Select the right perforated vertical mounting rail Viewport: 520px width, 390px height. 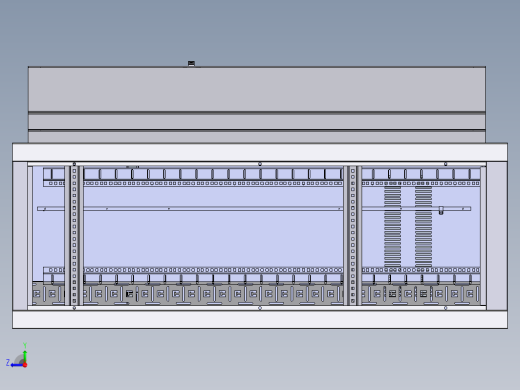pos(353,235)
